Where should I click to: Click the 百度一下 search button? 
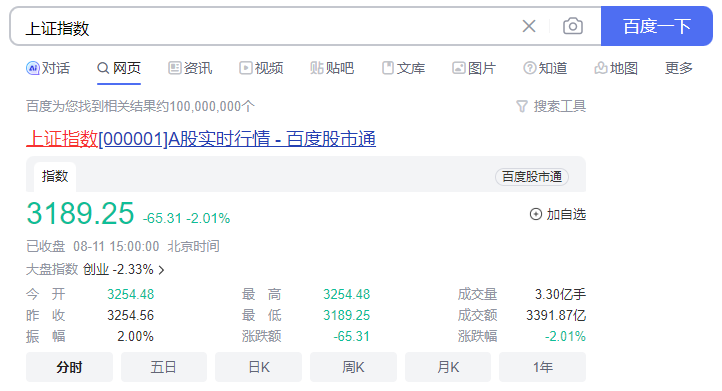(657, 26)
